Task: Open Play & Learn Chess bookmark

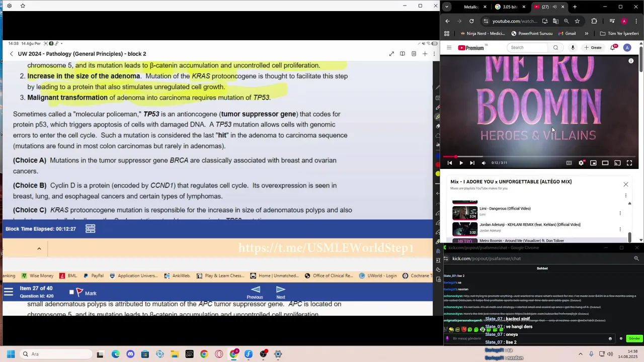Action: [220, 276]
